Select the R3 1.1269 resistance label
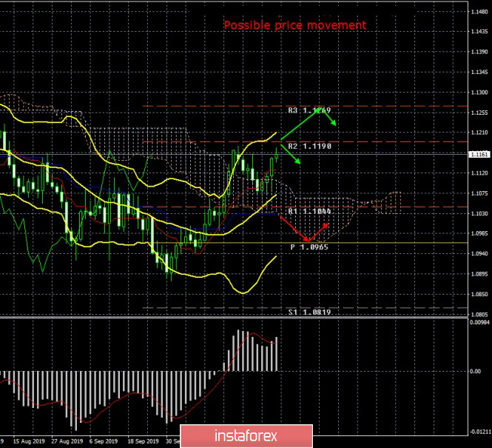The image size is (492, 448). (309, 110)
